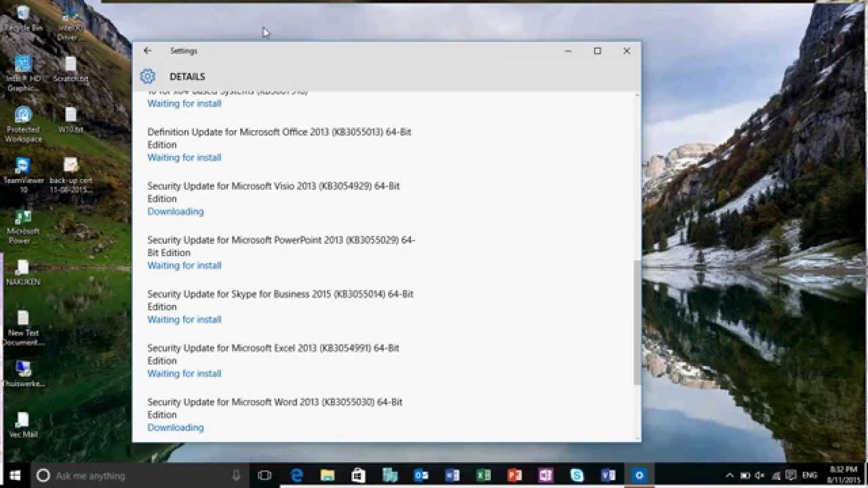Viewport: 868px width, 488px height.
Task: Click the ENG language indicator
Action: point(810,476)
